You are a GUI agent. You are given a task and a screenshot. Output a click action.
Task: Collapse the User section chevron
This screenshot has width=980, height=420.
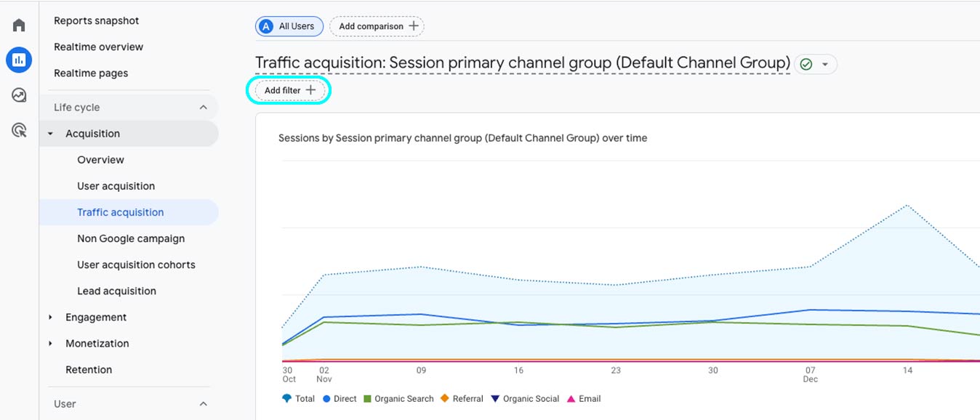point(203,404)
